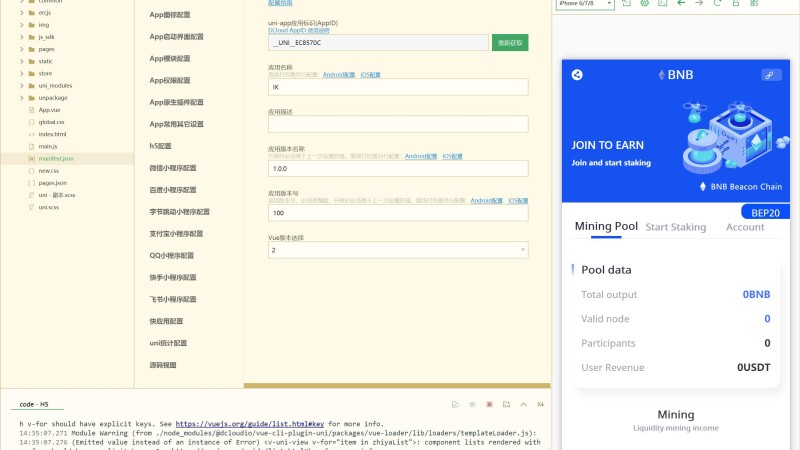
Task: Click the green 重新获取 button
Action: coord(510,43)
